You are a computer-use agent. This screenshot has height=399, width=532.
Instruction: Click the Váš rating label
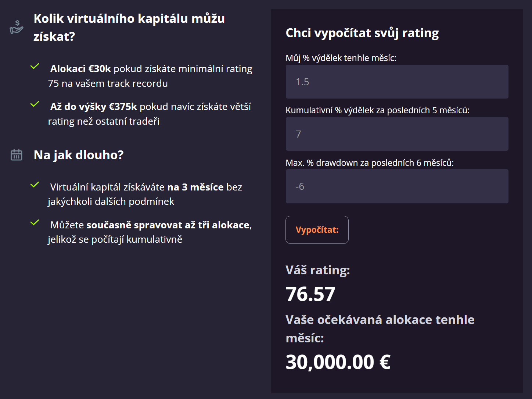[317, 270]
